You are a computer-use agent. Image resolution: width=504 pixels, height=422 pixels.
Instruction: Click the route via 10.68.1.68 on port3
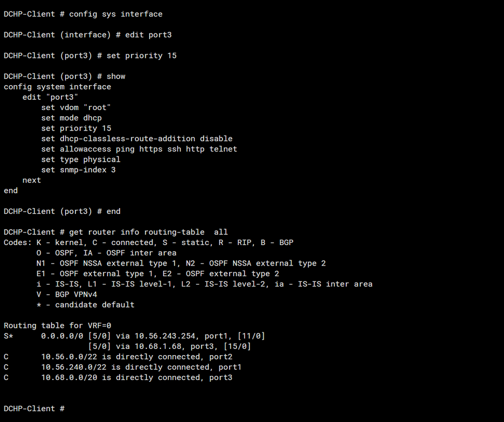[x=169, y=346]
